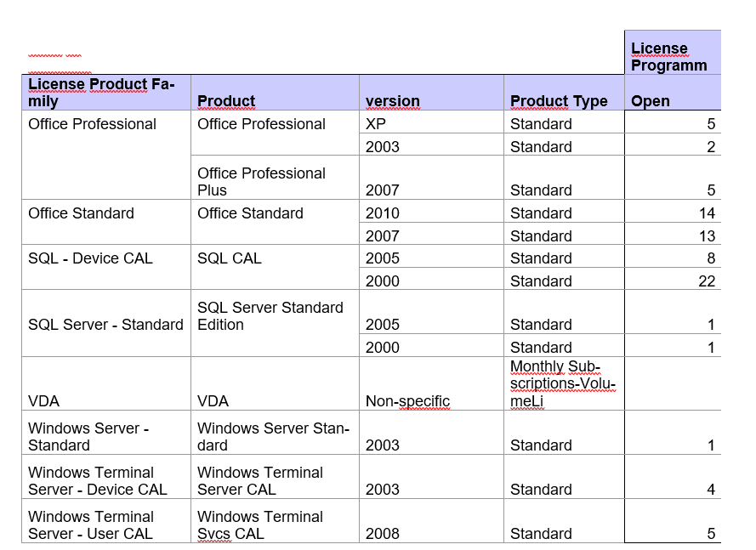Screen dimensions: 756x550
Task: Click the XP version cell
Action: [431, 122]
